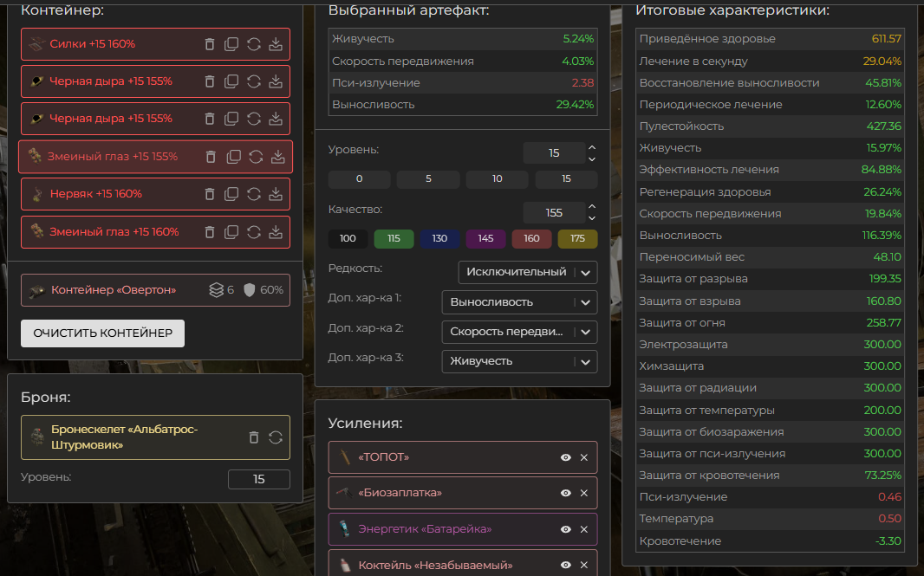The image size is (924, 576).
Task: Duplicate the first Черная дыра artifact
Action: pyautogui.click(x=231, y=81)
